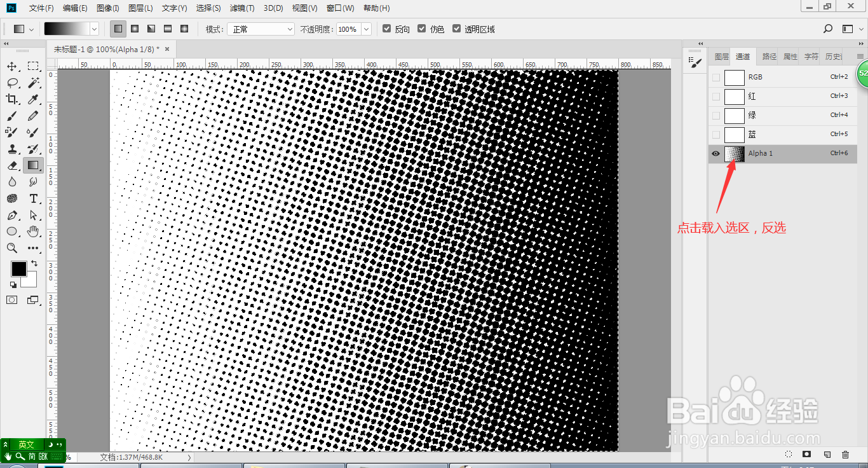Select the Crop tool

[12, 99]
